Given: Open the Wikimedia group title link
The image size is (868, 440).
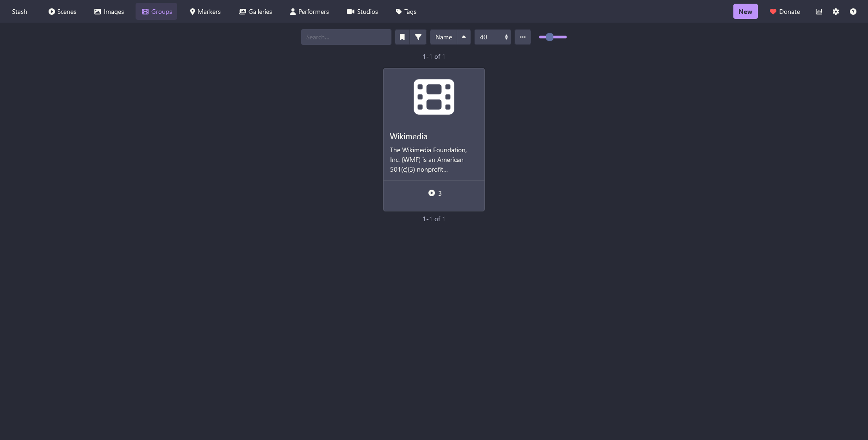Looking at the screenshot, I should [409, 136].
